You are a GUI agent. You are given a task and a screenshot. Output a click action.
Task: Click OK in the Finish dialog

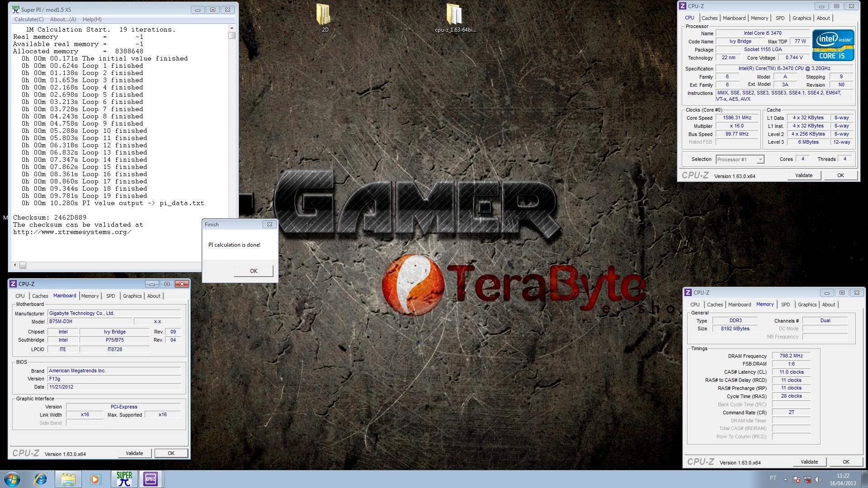pyautogui.click(x=253, y=271)
